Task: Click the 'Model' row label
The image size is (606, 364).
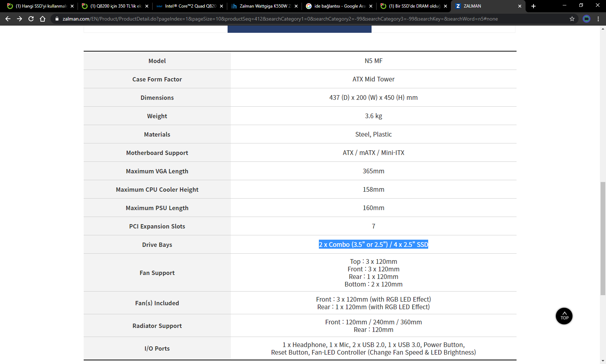Action: coord(157,61)
